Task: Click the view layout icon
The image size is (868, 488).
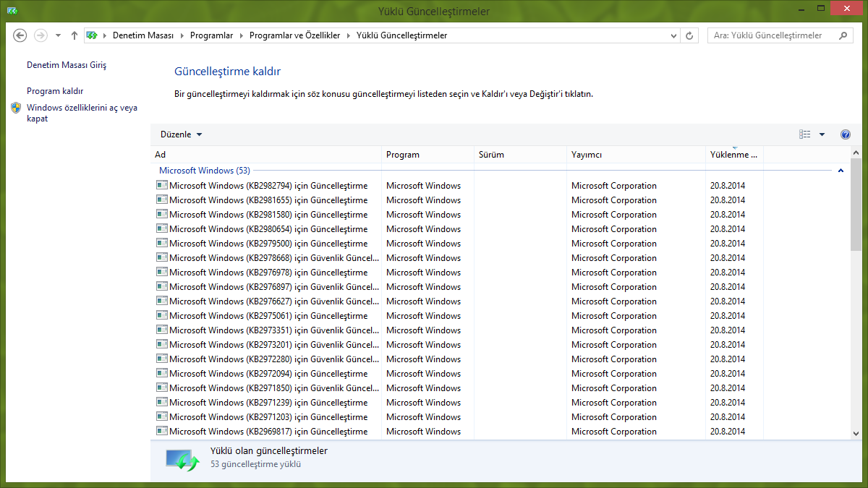Action: [804, 134]
